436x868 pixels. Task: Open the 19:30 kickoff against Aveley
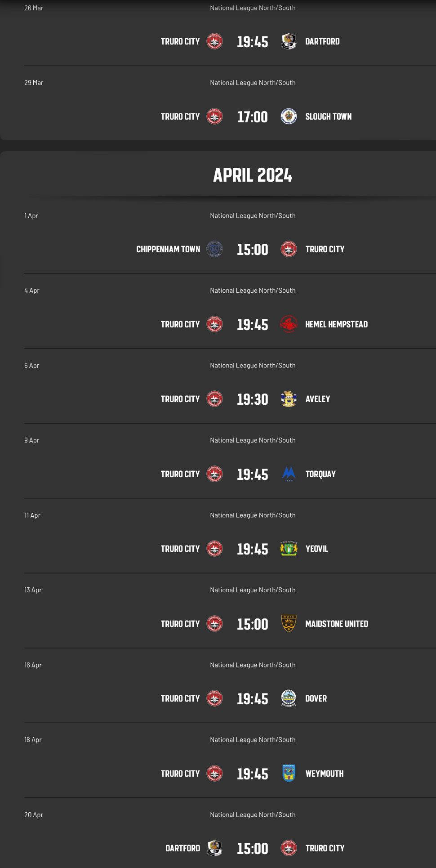point(252,399)
